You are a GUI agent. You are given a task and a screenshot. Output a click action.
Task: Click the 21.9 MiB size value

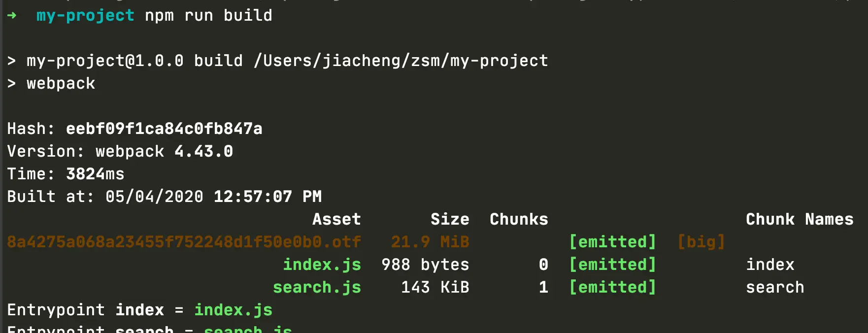pyautogui.click(x=430, y=242)
